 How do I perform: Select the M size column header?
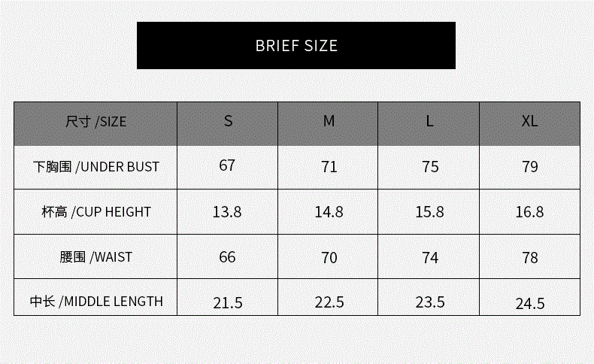tap(329, 121)
